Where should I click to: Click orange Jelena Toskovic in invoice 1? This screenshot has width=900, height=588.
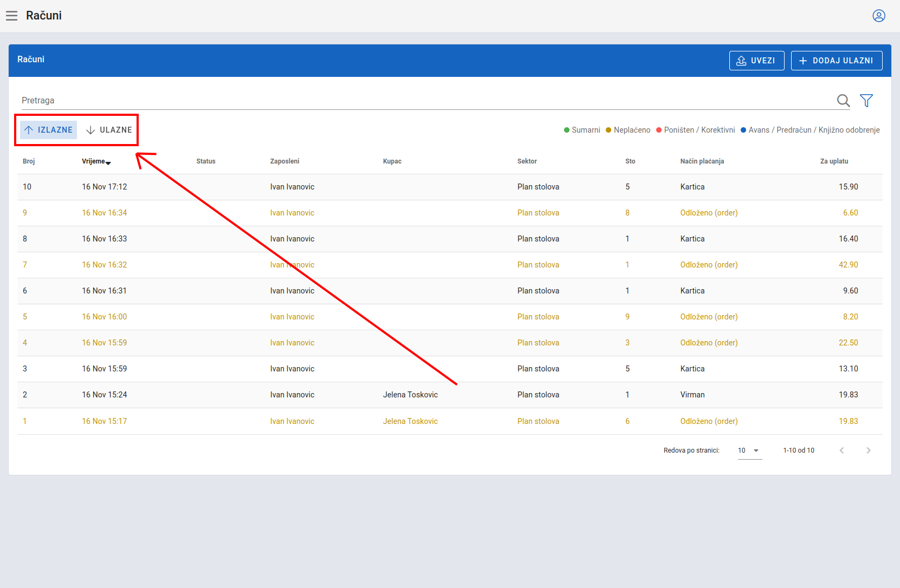click(x=410, y=421)
